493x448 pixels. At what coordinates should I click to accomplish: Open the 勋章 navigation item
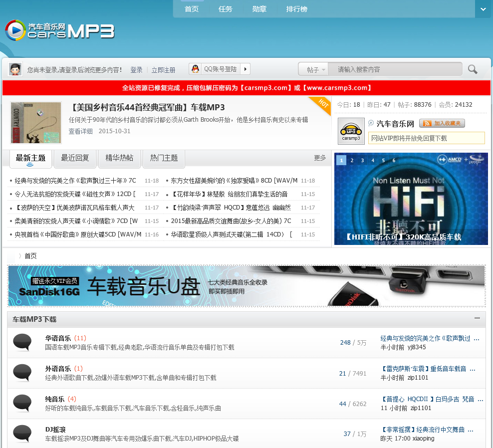click(x=259, y=9)
